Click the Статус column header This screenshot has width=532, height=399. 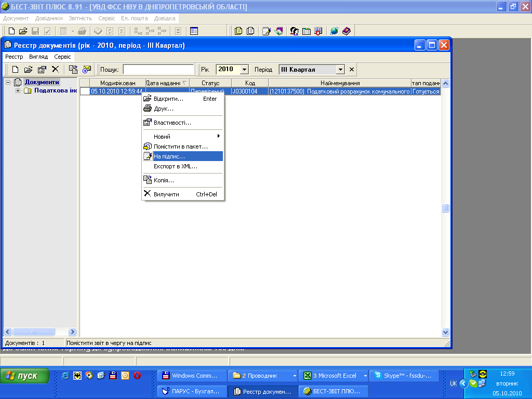pyautogui.click(x=210, y=83)
